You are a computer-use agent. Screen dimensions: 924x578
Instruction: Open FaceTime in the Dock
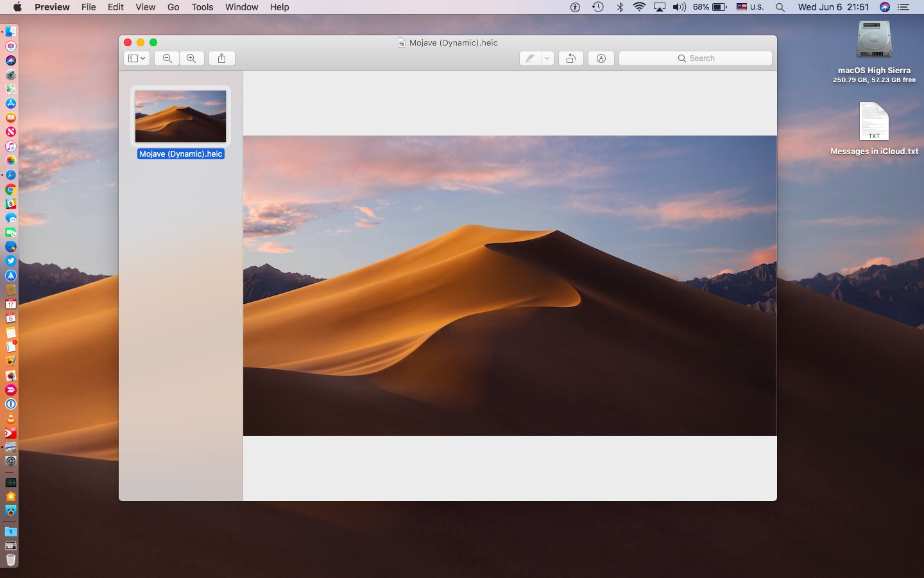[11, 232]
